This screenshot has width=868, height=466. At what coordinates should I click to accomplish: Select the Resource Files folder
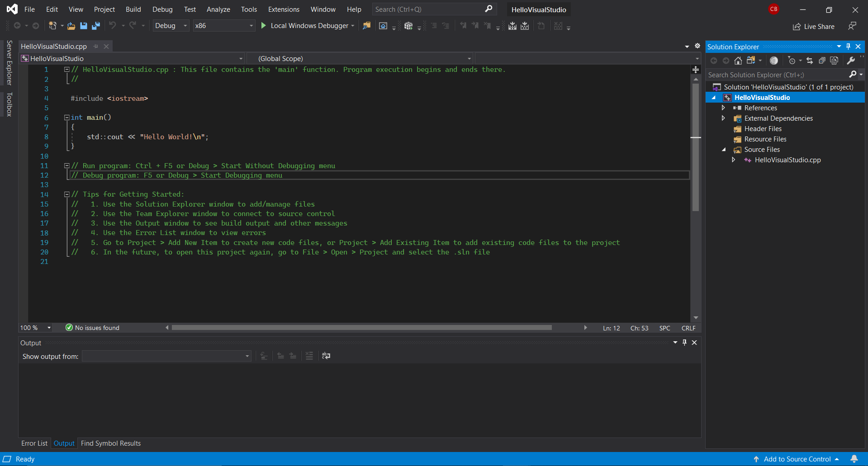tap(765, 139)
